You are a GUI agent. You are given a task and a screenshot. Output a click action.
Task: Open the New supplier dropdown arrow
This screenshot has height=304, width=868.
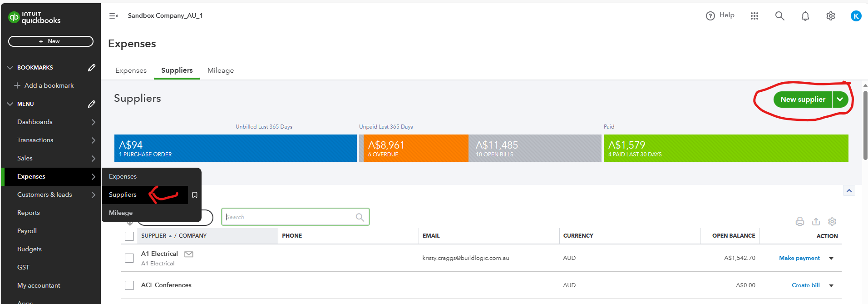point(840,100)
